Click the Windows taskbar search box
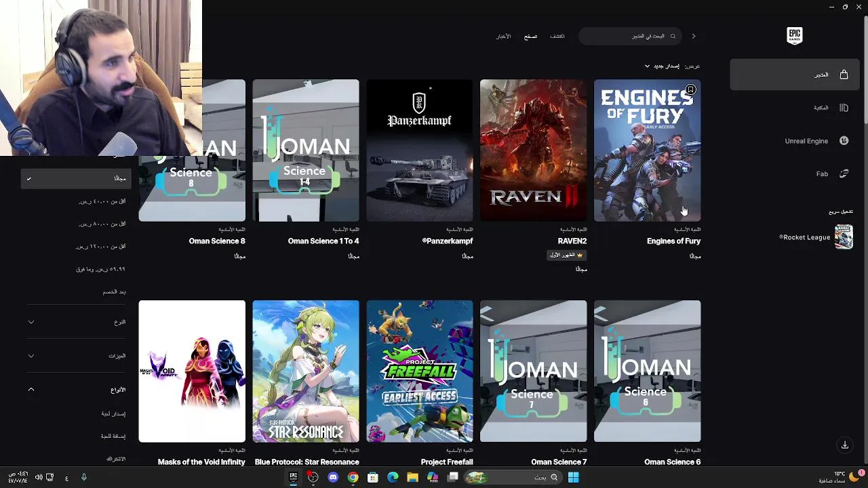 (x=513, y=477)
